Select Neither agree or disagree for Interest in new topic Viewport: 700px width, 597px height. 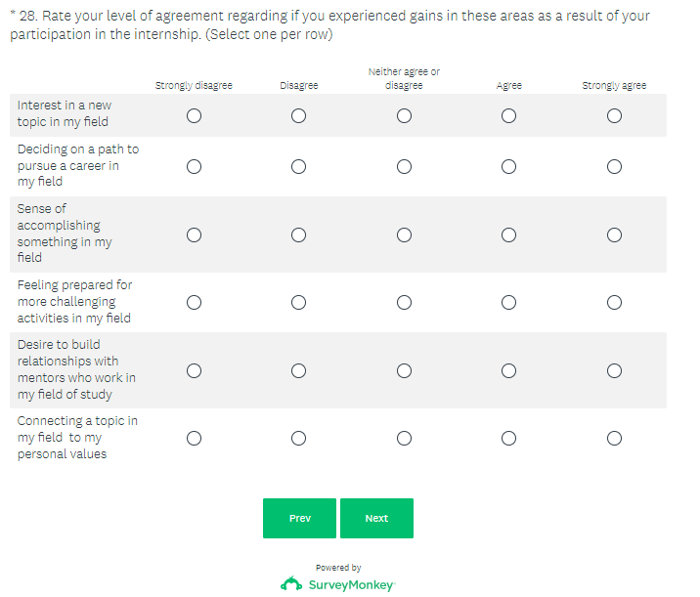404,115
